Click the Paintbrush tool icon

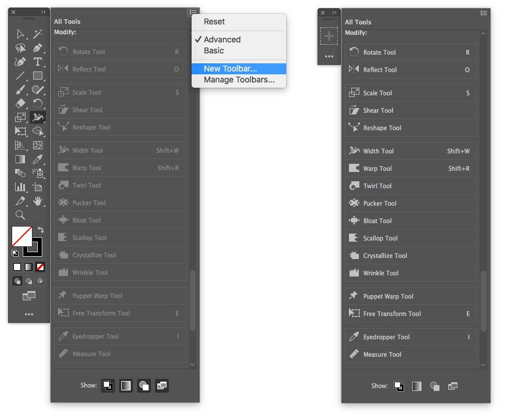point(20,89)
